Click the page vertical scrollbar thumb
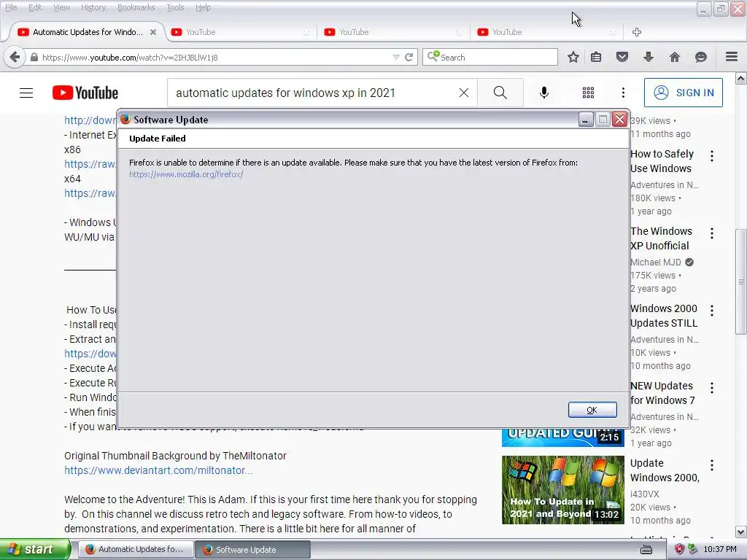Screen dimensions: 747x560 click(741, 281)
